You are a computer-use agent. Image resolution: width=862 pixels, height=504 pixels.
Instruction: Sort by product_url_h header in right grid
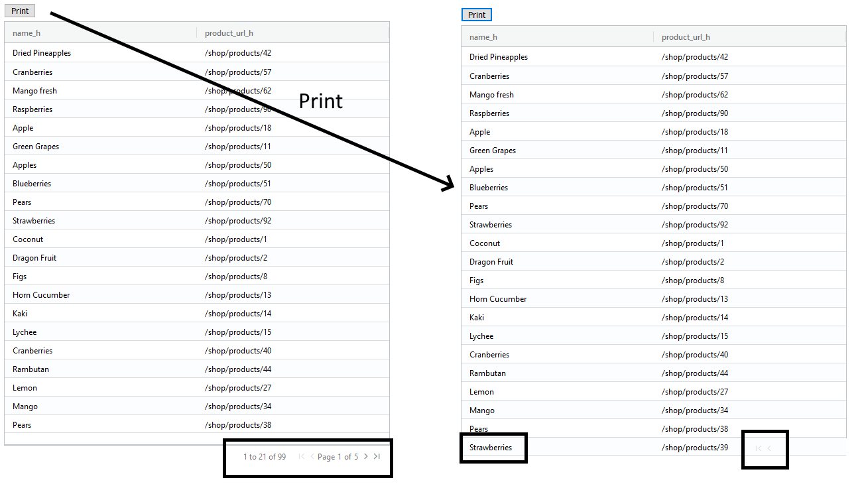686,37
